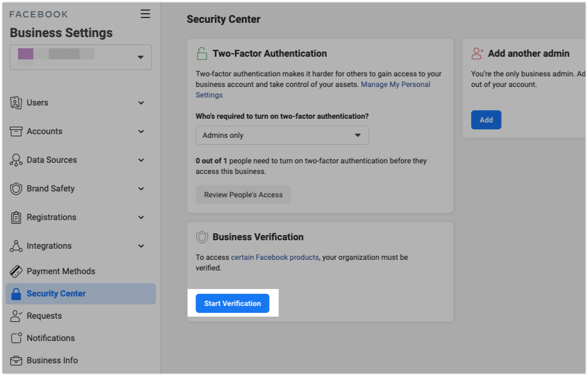This screenshot has height=376, width=588.
Task: Click the hamburger menu icon
Action: 145,14
